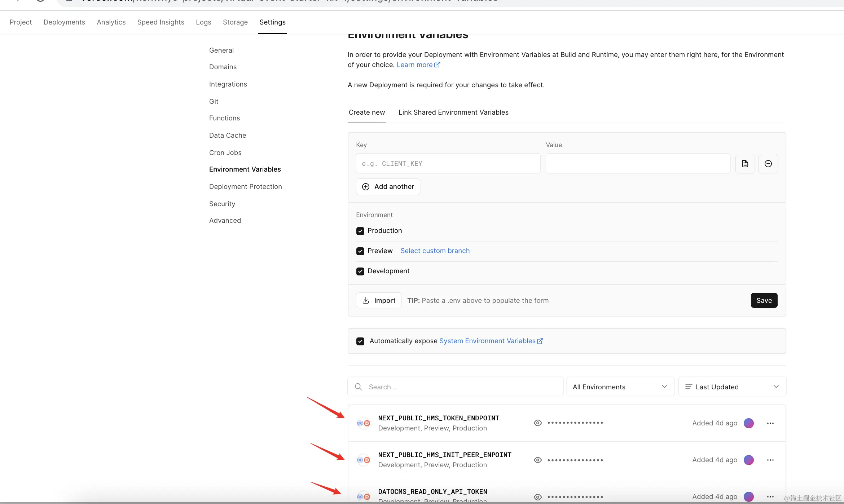Switch to Link Shared Environment Variables tab
Viewport: 844px width, 504px height.
(x=453, y=112)
